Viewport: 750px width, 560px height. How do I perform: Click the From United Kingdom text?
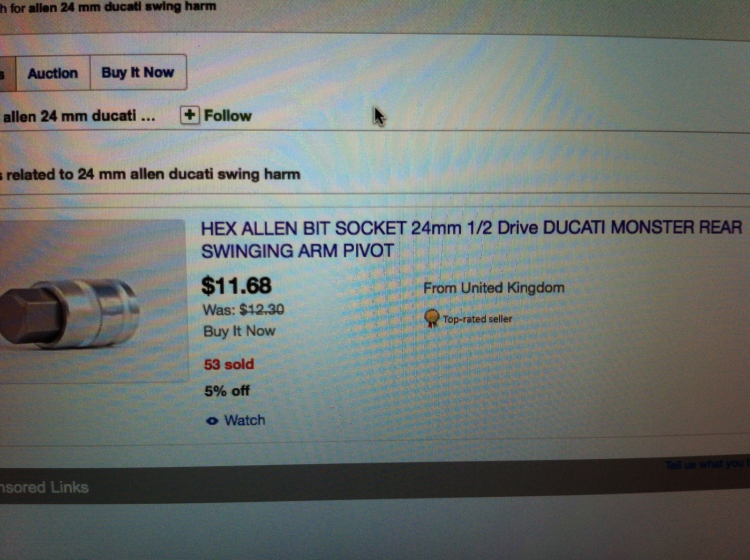pos(494,288)
